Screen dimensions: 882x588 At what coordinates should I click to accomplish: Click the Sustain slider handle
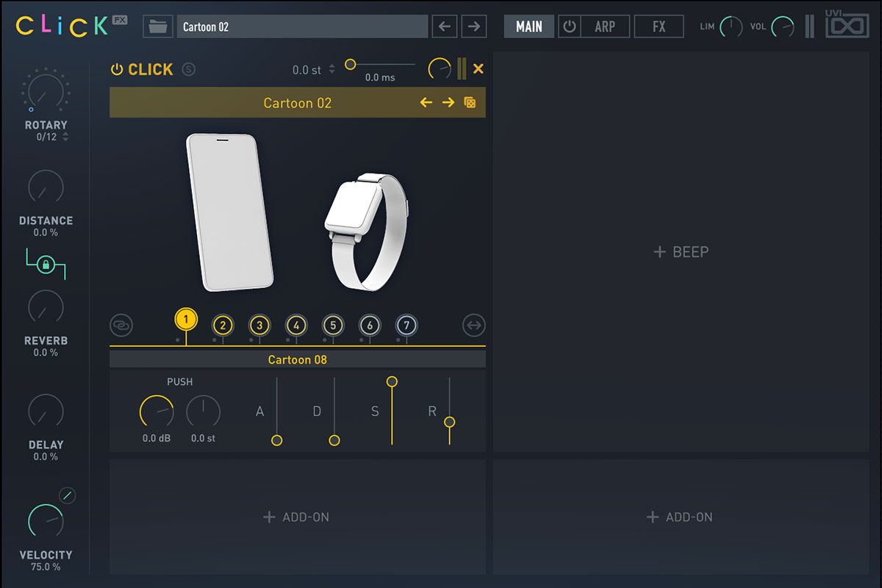[x=392, y=381]
